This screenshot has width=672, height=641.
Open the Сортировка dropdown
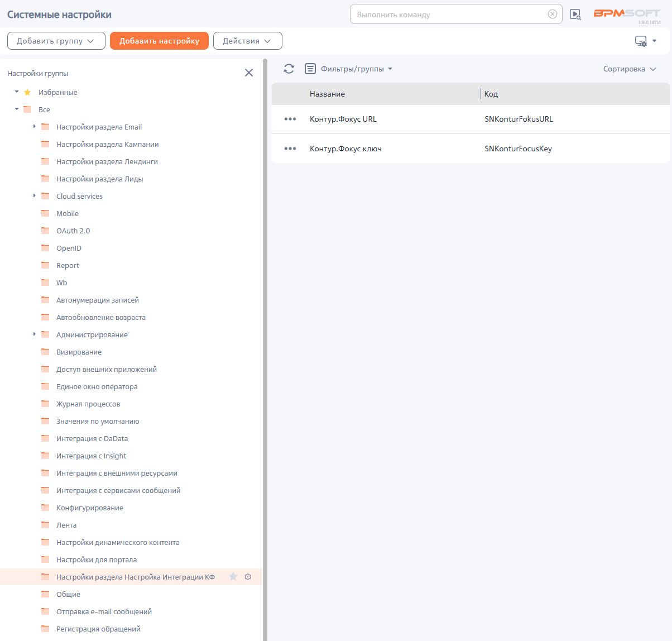(630, 69)
